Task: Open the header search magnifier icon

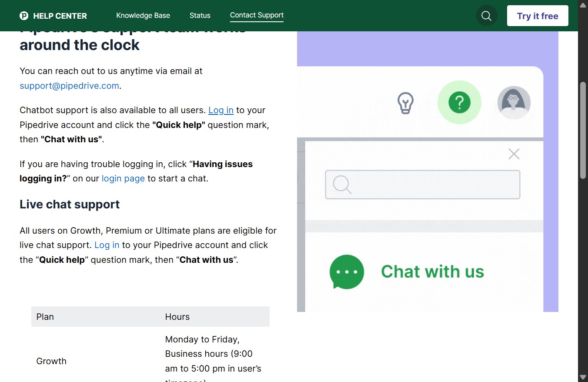Action: [x=486, y=16]
